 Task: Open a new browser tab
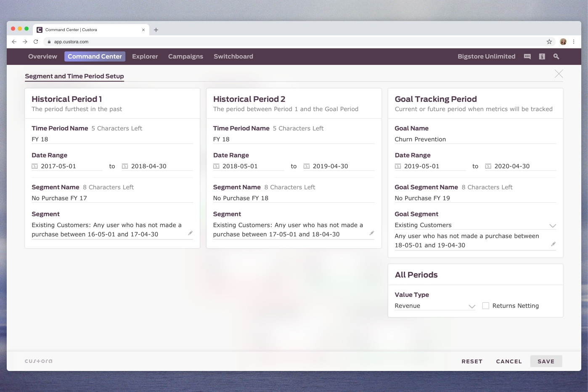tap(156, 30)
